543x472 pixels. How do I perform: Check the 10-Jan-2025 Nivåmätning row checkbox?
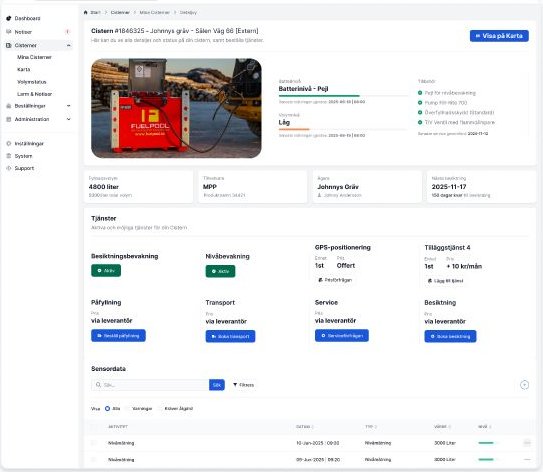[94, 443]
